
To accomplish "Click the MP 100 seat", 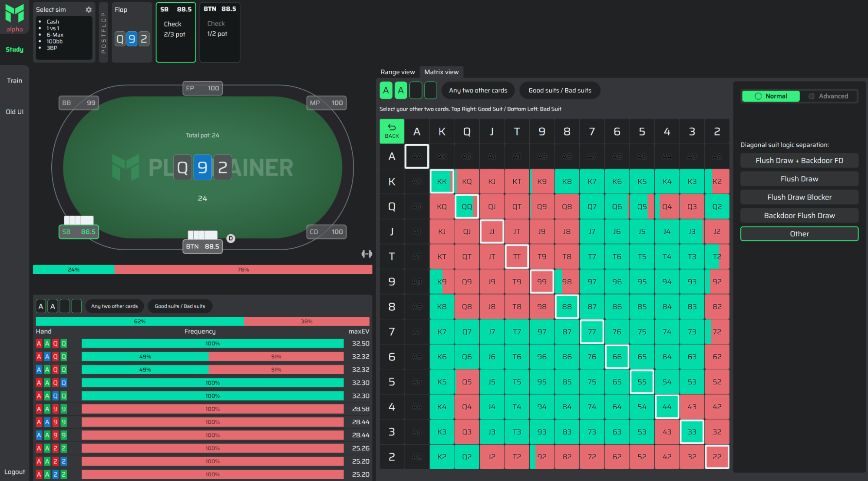I will tap(327, 103).
